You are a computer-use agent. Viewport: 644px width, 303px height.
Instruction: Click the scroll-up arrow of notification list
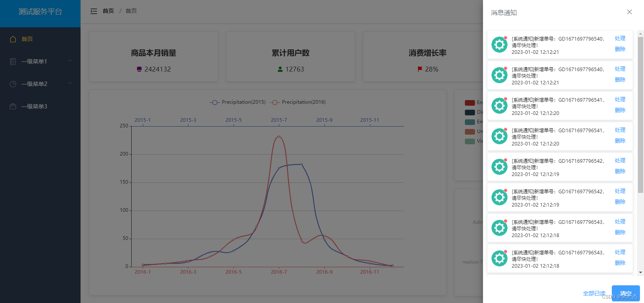pyautogui.click(x=640, y=34)
